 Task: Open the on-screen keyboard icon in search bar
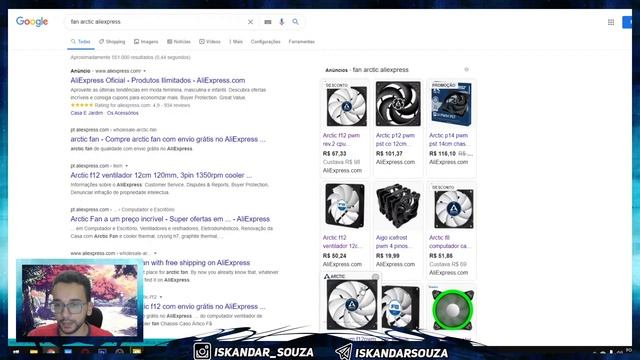(268, 22)
